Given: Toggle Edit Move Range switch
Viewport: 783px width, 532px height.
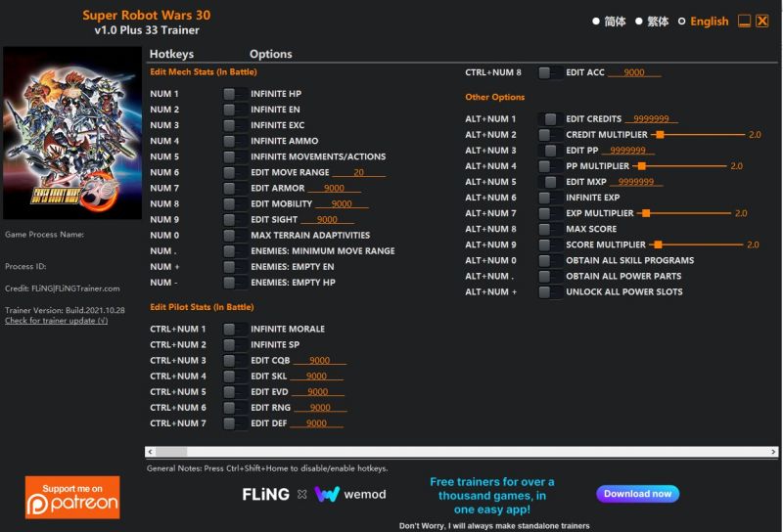Looking at the screenshot, I should pos(235,172).
